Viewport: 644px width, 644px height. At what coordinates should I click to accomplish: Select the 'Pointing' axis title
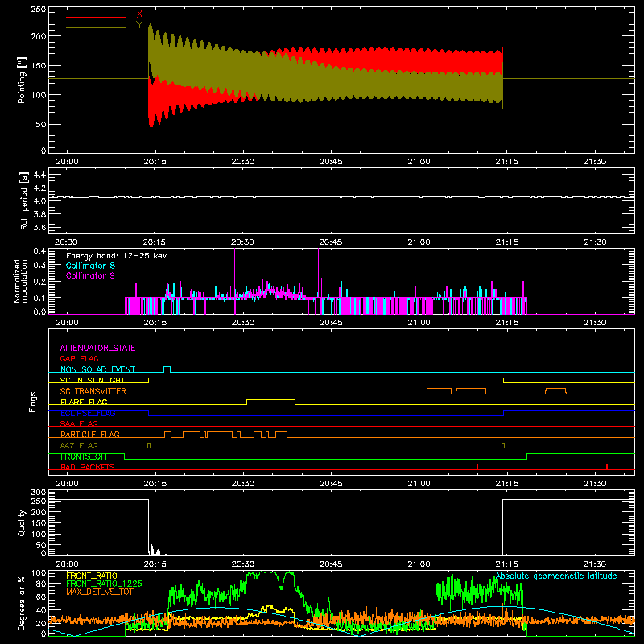pyautogui.click(x=22, y=80)
